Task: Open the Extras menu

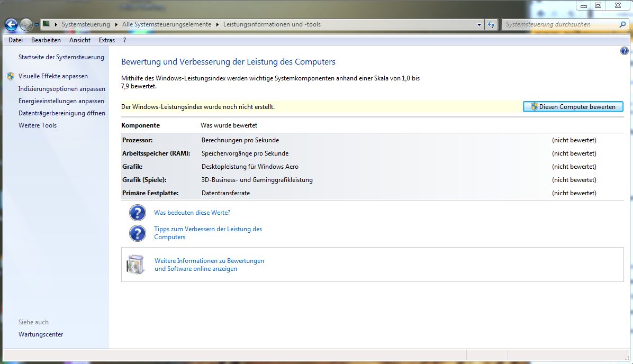Action: pos(107,40)
